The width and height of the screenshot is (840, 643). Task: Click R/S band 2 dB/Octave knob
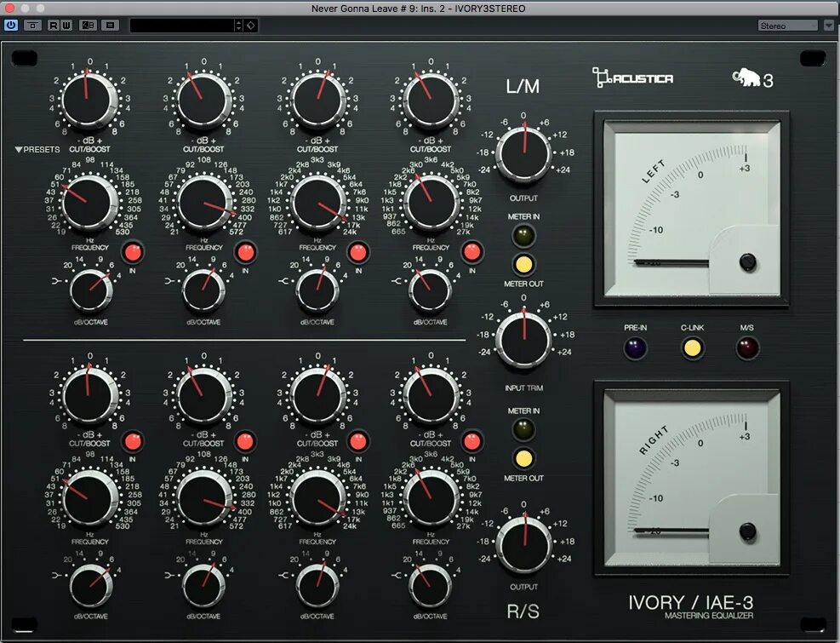pyautogui.click(x=203, y=585)
